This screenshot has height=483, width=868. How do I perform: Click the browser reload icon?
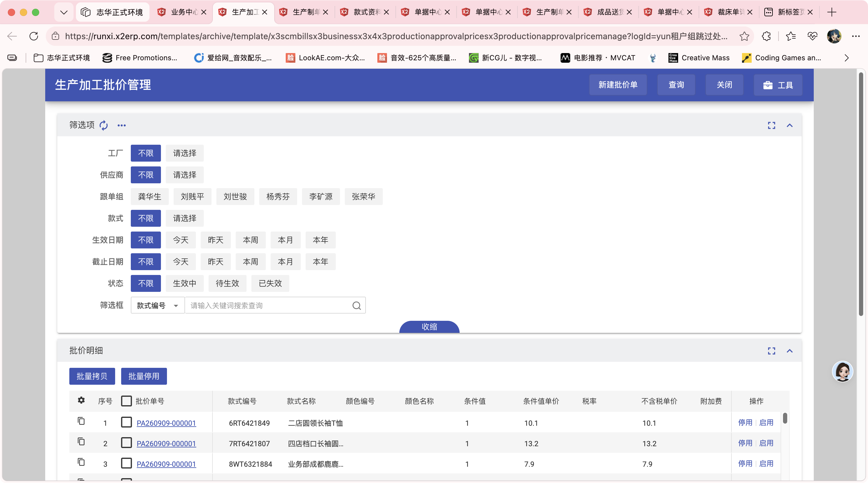34,36
